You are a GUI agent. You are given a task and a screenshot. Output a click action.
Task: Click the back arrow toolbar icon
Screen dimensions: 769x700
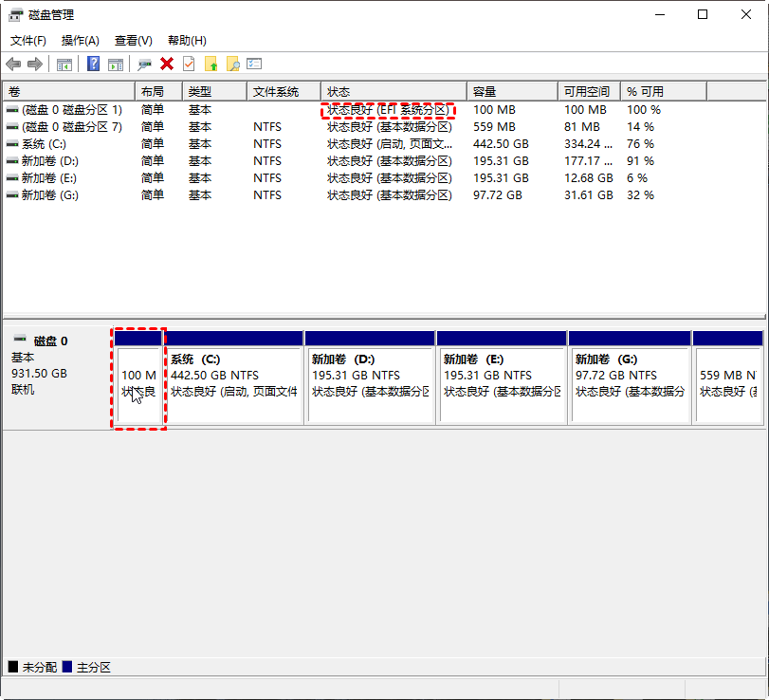pyautogui.click(x=13, y=64)
